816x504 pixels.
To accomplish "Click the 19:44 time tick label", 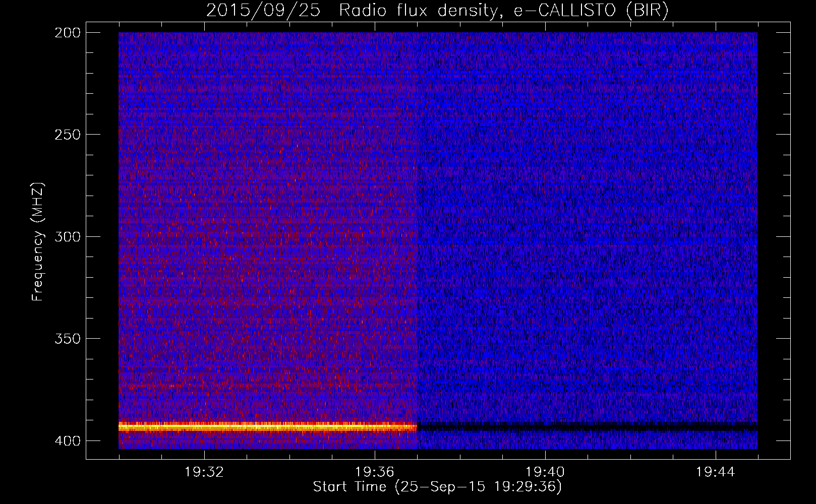I will [x=716, y=472].
